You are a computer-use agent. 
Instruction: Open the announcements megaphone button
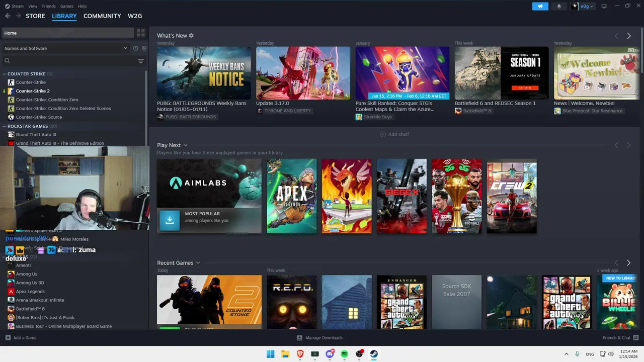click(x=540, y=6)
